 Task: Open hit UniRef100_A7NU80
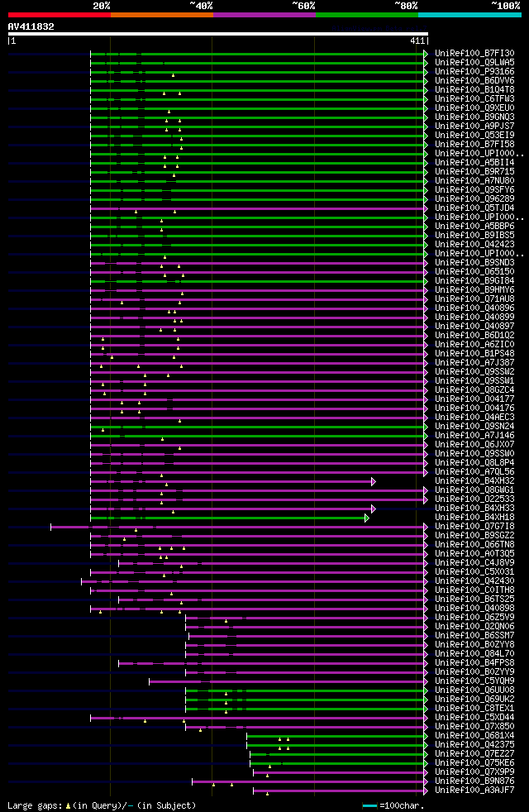(474, 181)
